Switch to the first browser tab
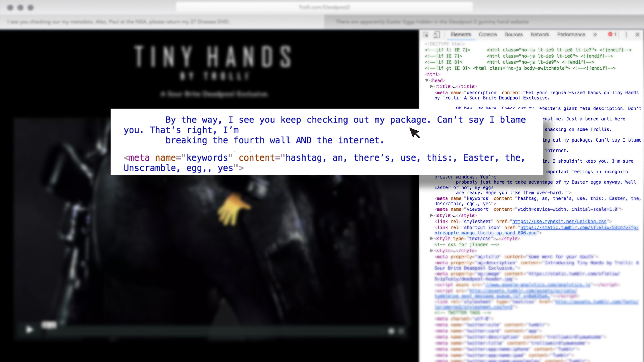 pyautogui.click(x=162, y=22)
